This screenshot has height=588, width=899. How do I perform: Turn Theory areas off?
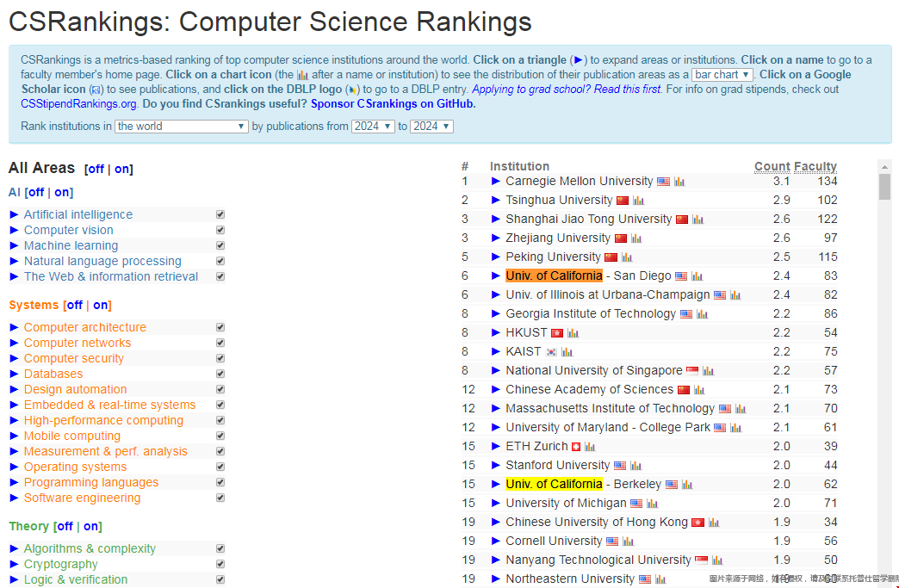click(65, 526)
